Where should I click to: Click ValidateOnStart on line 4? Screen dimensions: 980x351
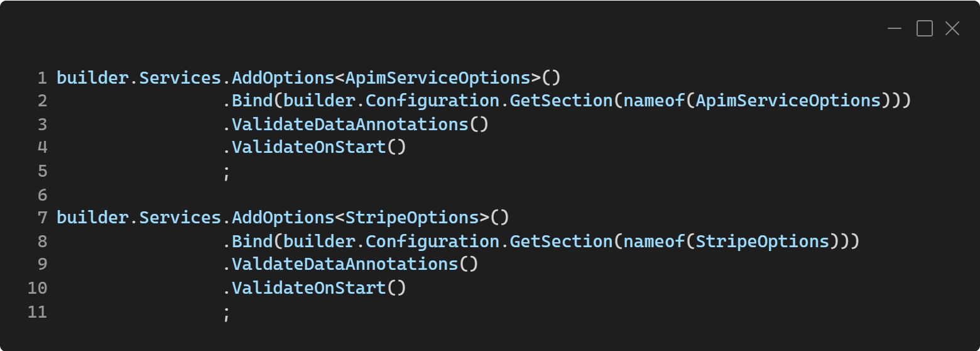[x=309, y=148]
